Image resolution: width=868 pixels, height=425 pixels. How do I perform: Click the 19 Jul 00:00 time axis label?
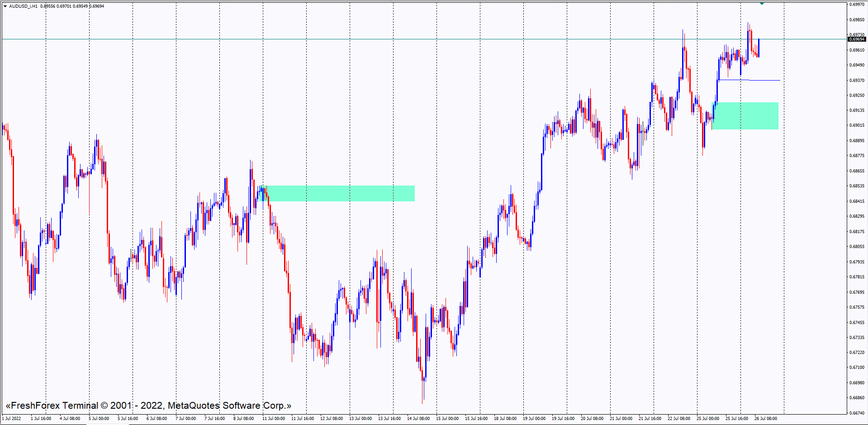pyautogui.click(x=534, y=419)
